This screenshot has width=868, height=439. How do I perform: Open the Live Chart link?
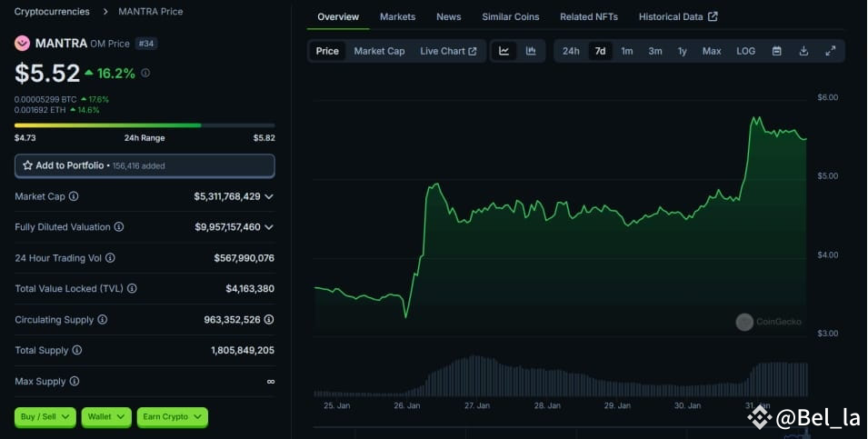(x=448, y=51)
